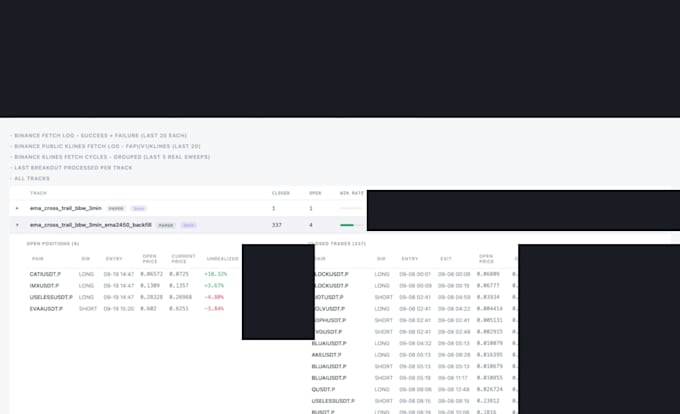Select BLUAIUSDT.P closed trade exited 09-08 11:17
The height and width of the screenshot is (414, 680).
point(329,378)
